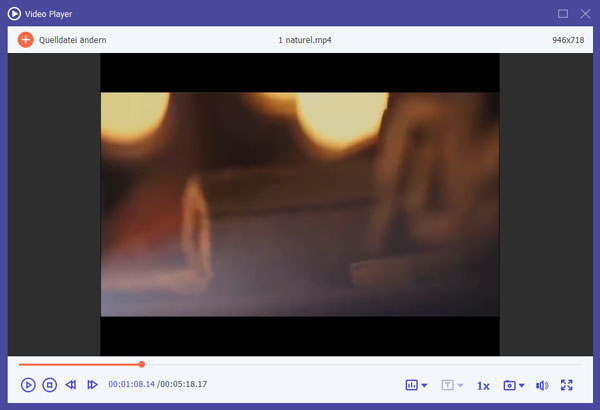
Task: Click the total duration 00:05:18.17
Action: pos(184,384)
